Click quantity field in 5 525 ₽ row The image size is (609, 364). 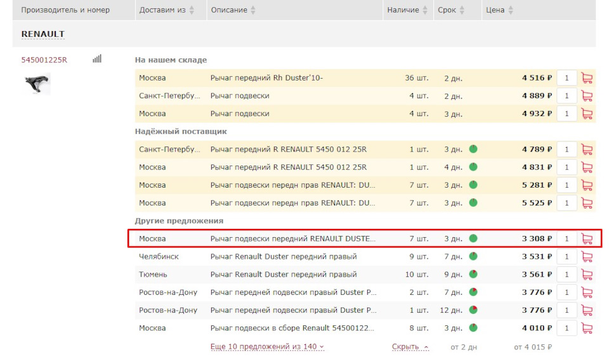566,203
